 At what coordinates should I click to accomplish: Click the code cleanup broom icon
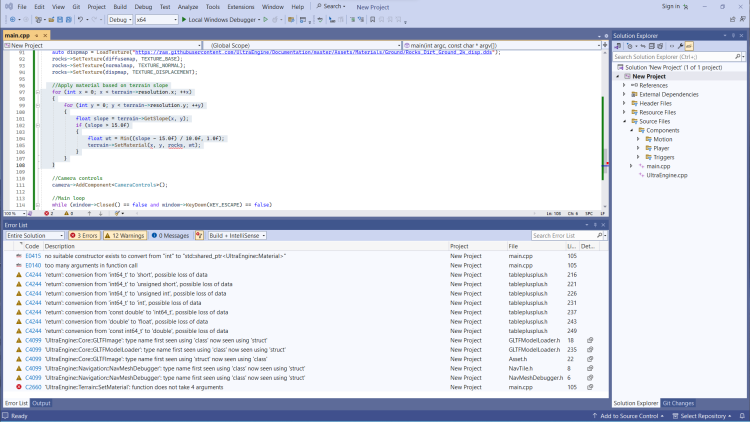(x=117, y=213)
